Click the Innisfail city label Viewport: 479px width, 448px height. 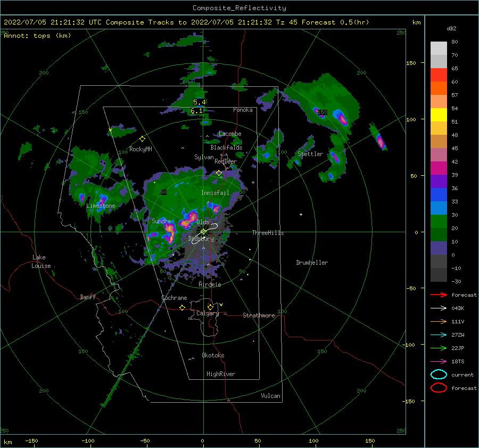click(x=215, y=193)
